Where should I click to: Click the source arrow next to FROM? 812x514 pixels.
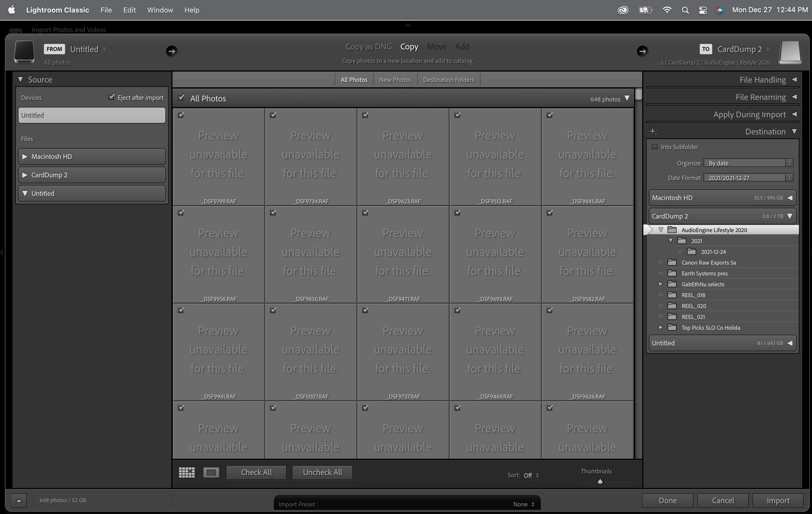pyautogui.click(x=171, y=51)
